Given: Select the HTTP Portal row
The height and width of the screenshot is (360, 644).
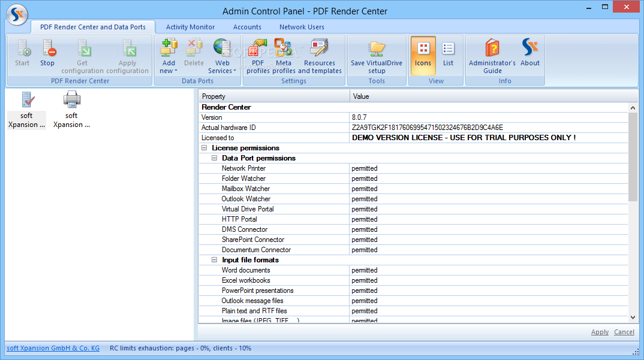Looking at the screenshot, I should tap(413, 219).
